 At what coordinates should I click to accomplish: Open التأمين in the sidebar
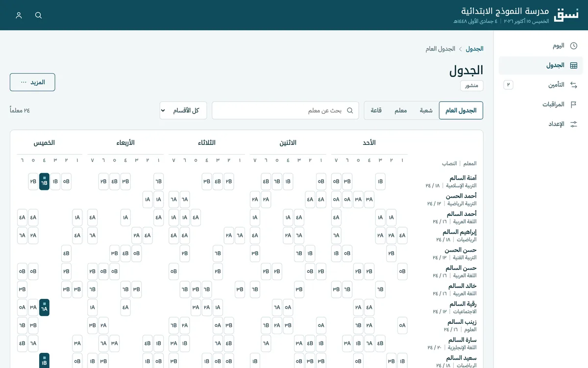click(541, 85)
